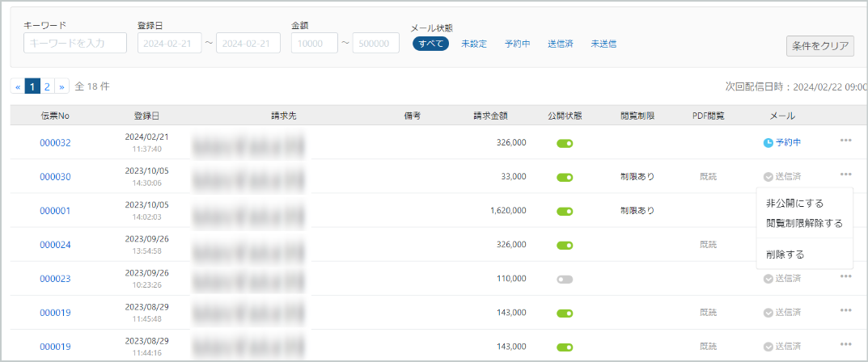Click the 登録日 end date field

[248, 43]
